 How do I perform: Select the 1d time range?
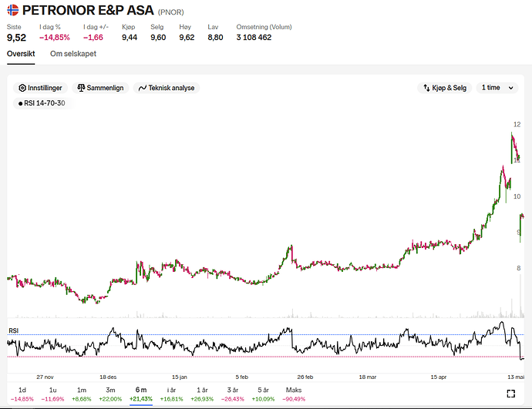pos(22,394)
